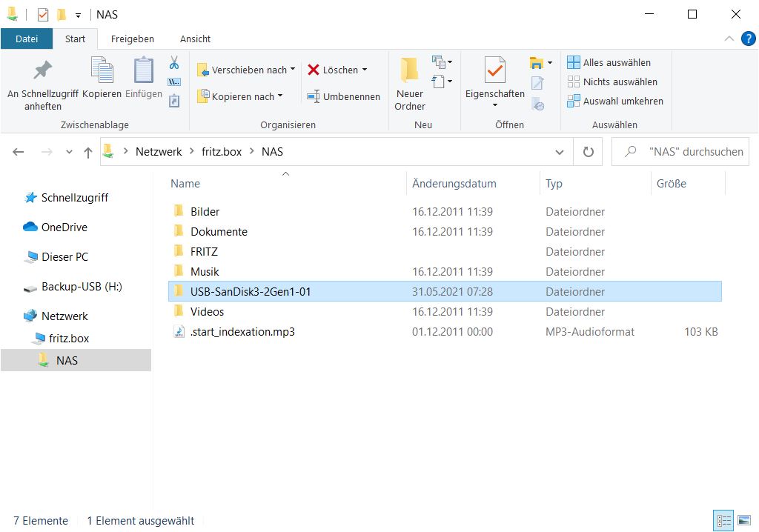Pin folder with An Schnellzugriff anheften
Viewport: 759px width, 532px height.
click(42, 83)
